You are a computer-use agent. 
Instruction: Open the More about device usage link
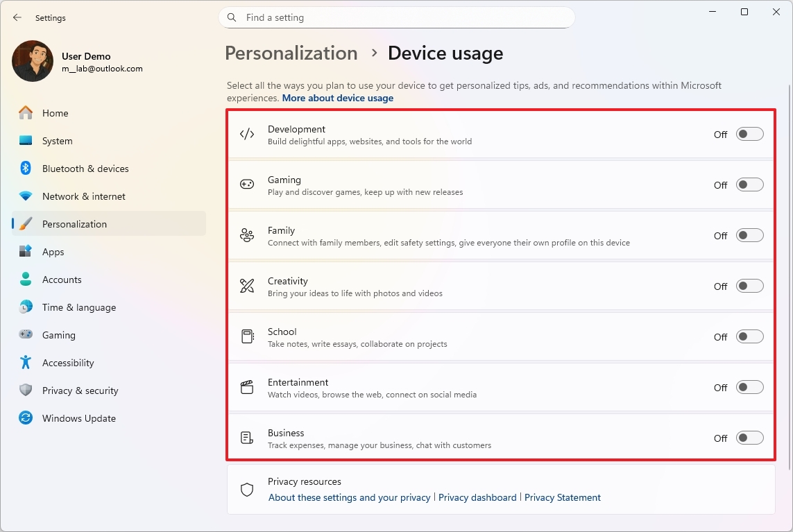(x=338, y=98)
